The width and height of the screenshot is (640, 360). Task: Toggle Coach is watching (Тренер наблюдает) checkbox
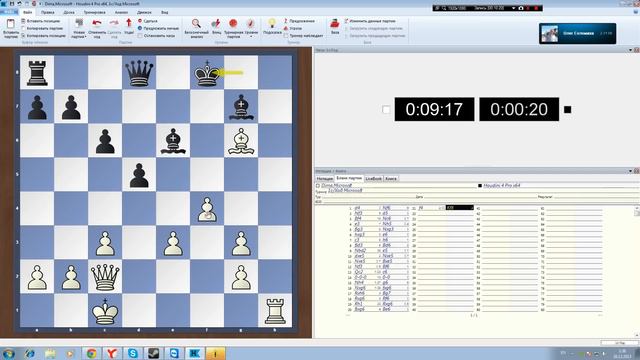pyautogui.click(x=286, y=36)
